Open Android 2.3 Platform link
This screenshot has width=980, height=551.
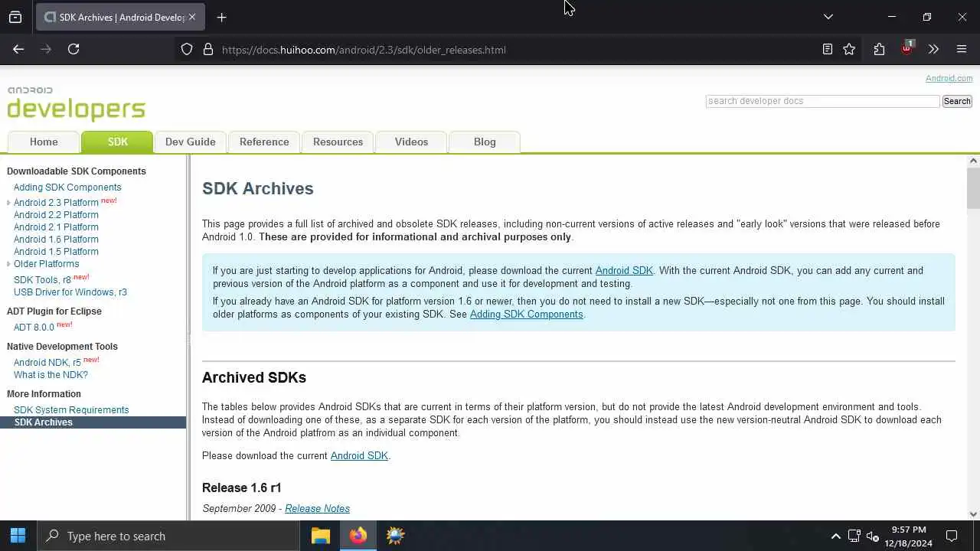56,203
